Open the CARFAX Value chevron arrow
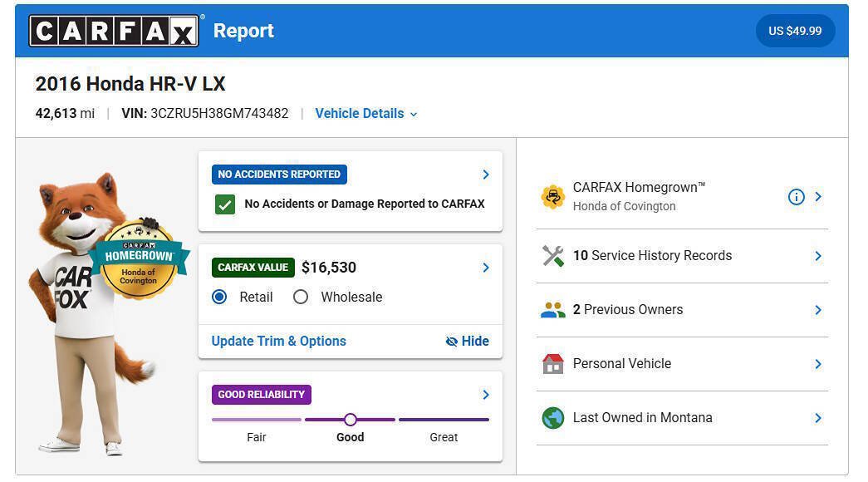The height and width of the screenshot is (482, 868). [x=485, y=268]
